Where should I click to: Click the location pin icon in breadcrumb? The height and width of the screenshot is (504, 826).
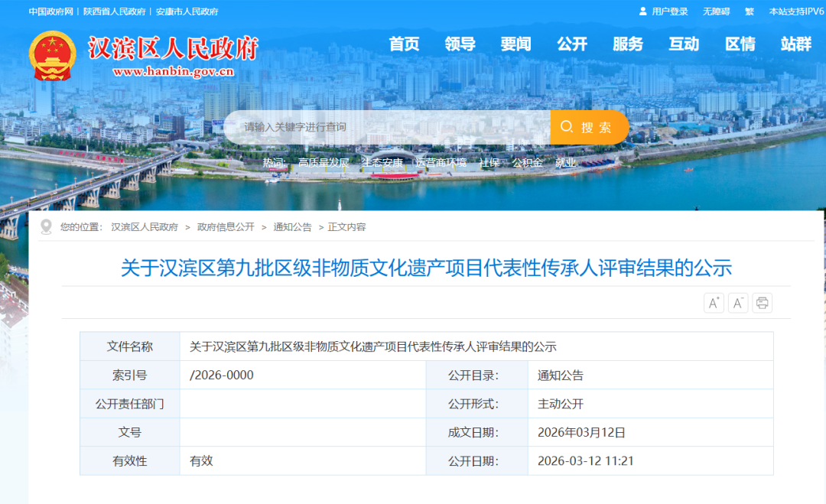click(x=47, y=226)
